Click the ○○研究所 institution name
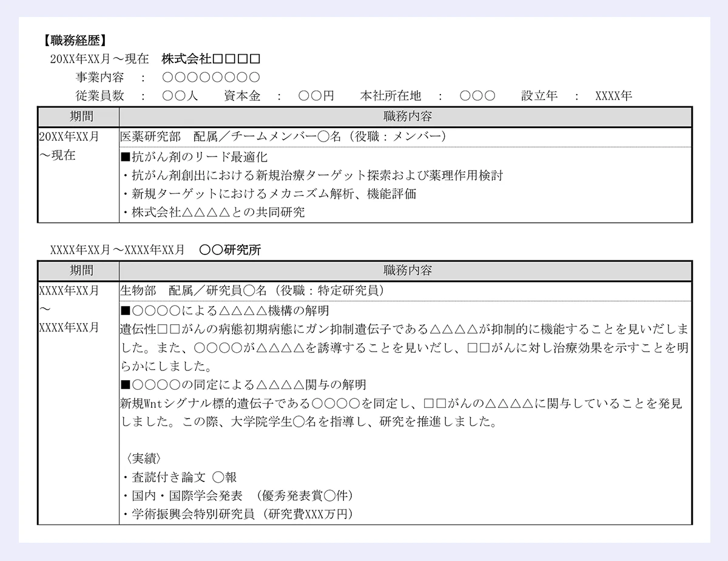 231,249
